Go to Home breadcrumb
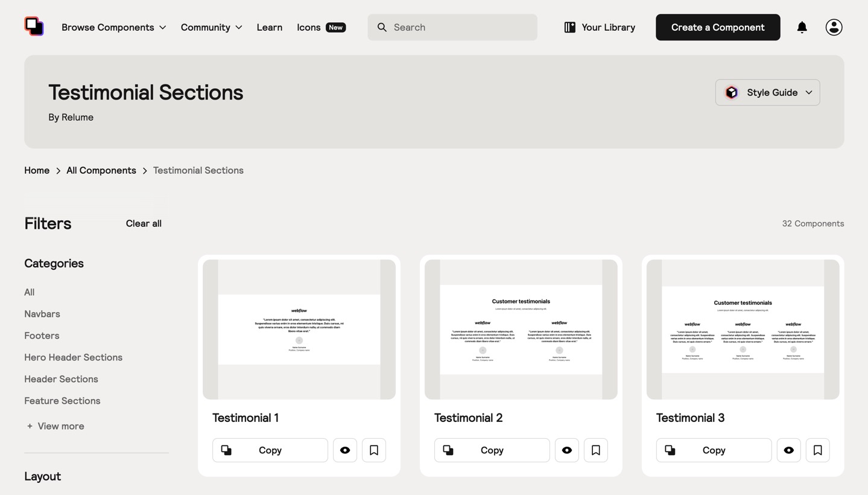868x495 pixels. 37,170
